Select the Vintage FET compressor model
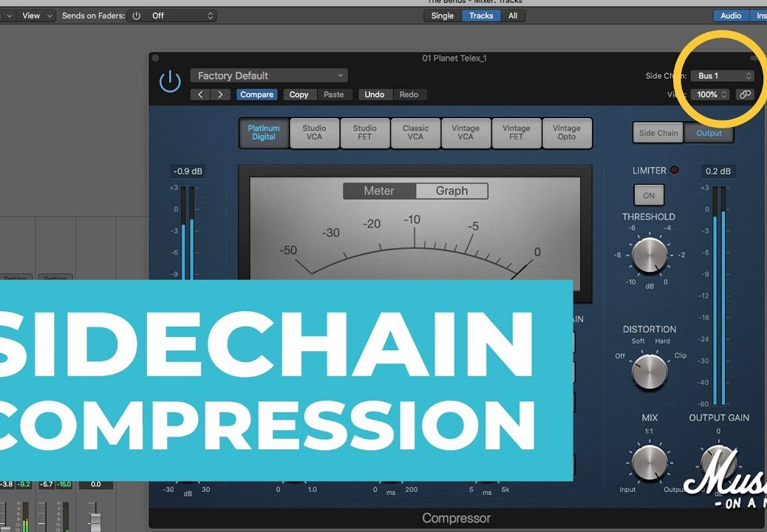Image resolution: width=767 pixels, height=532 pixels. [x=517, y=132]
